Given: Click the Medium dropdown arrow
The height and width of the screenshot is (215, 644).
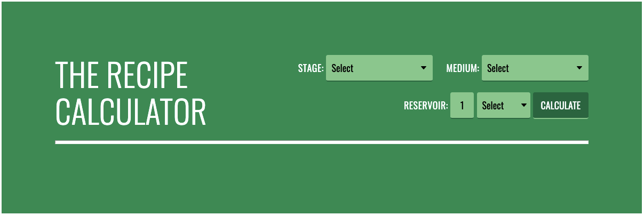Looking at the screenshot, I should point(579,68).
